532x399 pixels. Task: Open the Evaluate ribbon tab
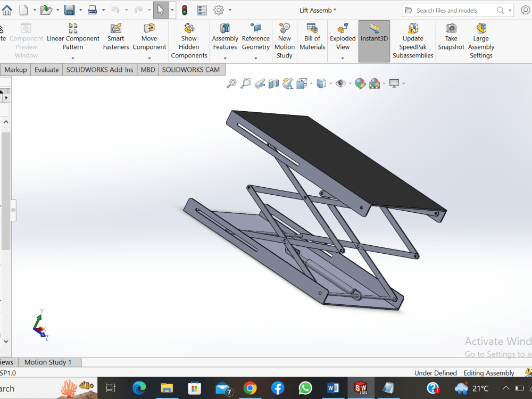[46, 69]
